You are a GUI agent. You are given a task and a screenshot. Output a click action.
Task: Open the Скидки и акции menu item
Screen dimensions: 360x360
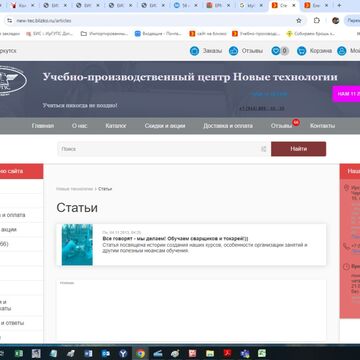(x=165, y=126)
